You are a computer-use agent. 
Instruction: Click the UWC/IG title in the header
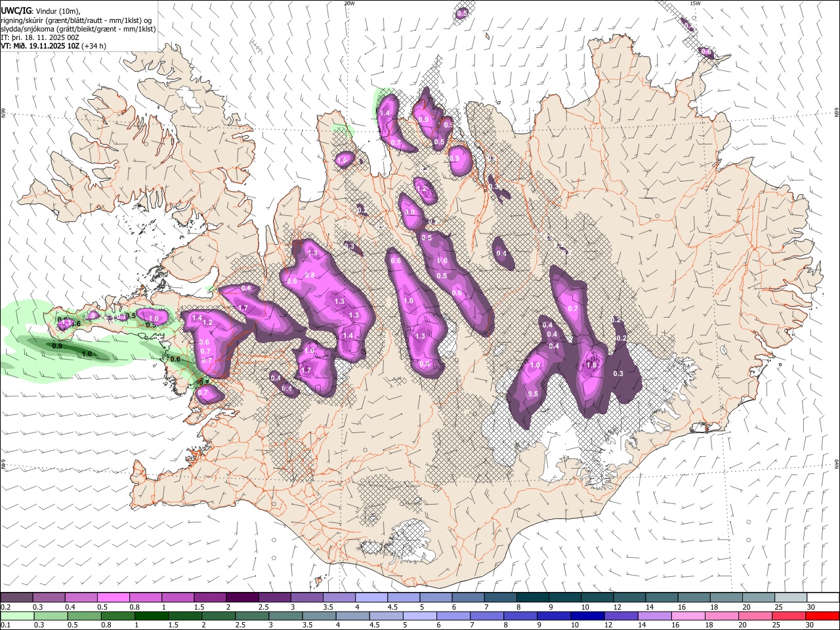coord(15,10)
